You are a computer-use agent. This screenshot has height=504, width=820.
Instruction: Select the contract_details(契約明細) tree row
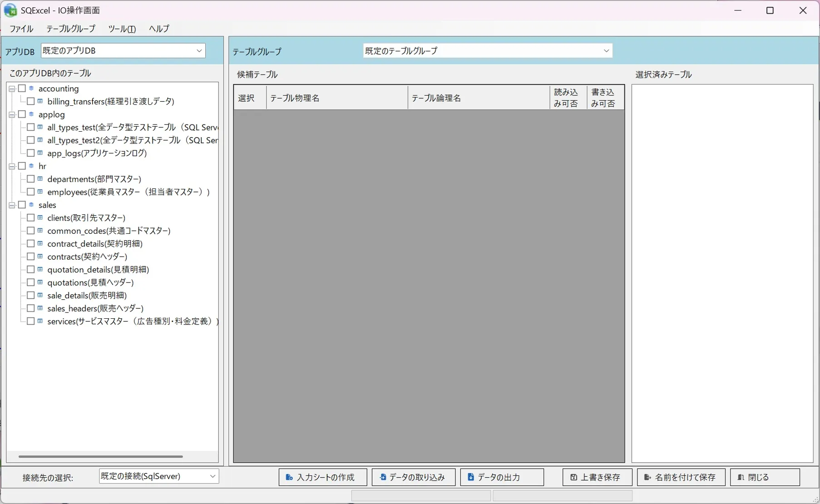95,244
